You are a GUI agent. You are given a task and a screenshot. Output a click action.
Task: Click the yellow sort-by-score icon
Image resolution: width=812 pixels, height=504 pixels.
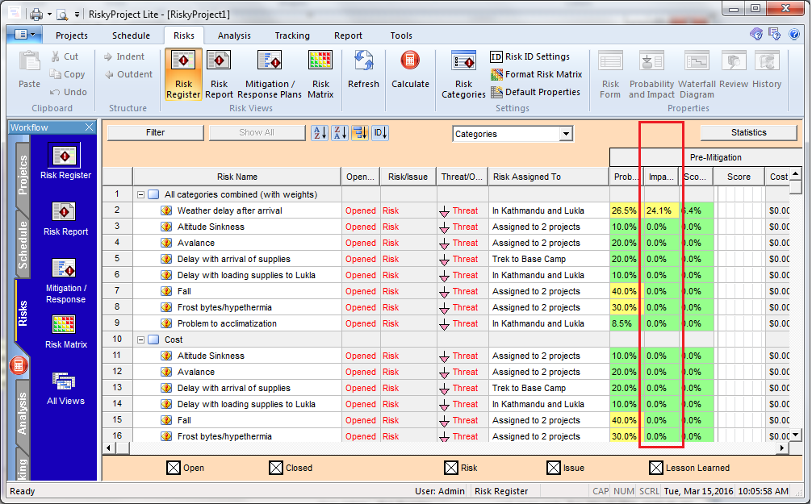(360, 133)
